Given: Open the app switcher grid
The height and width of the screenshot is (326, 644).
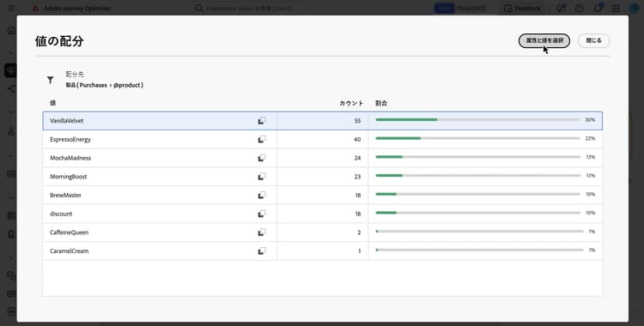Looking at the screenshot, I should [x=616, y=9].
